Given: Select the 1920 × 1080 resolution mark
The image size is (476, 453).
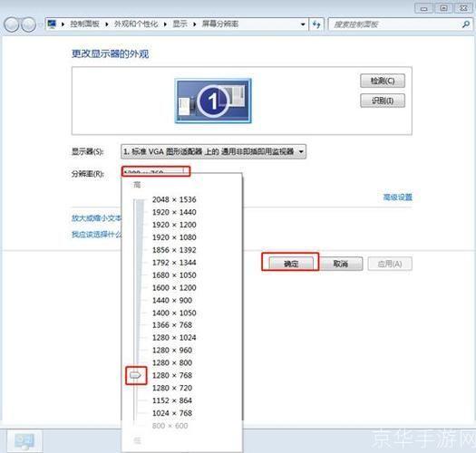Looking at the screenshot, I should pyautogui.click(x=174, y=237).
